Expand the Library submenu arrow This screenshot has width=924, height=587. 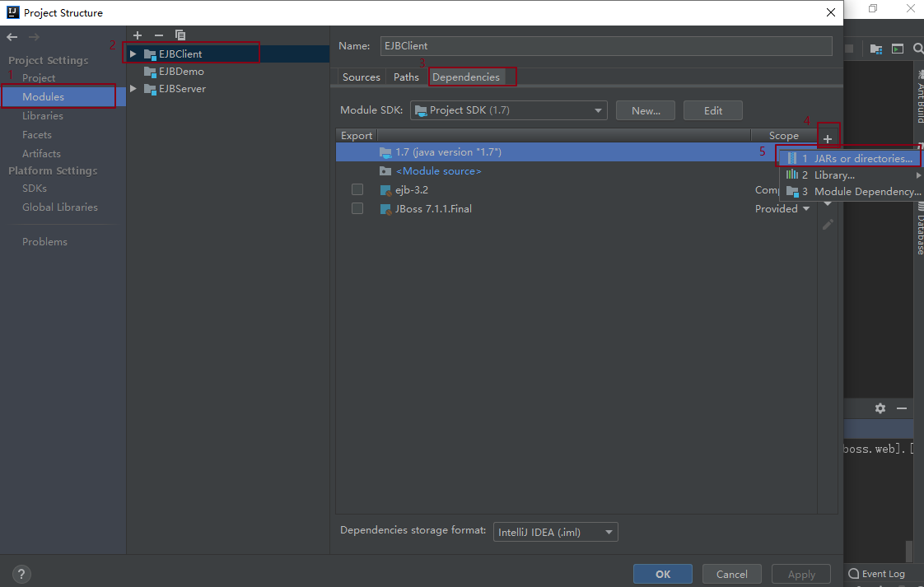(918, 175)
